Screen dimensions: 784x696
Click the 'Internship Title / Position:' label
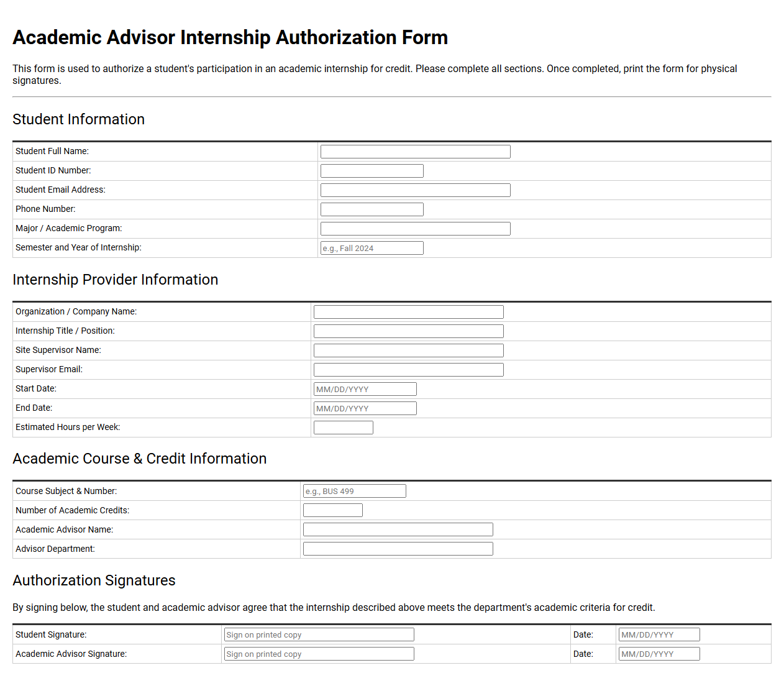(x=65, y=331)
